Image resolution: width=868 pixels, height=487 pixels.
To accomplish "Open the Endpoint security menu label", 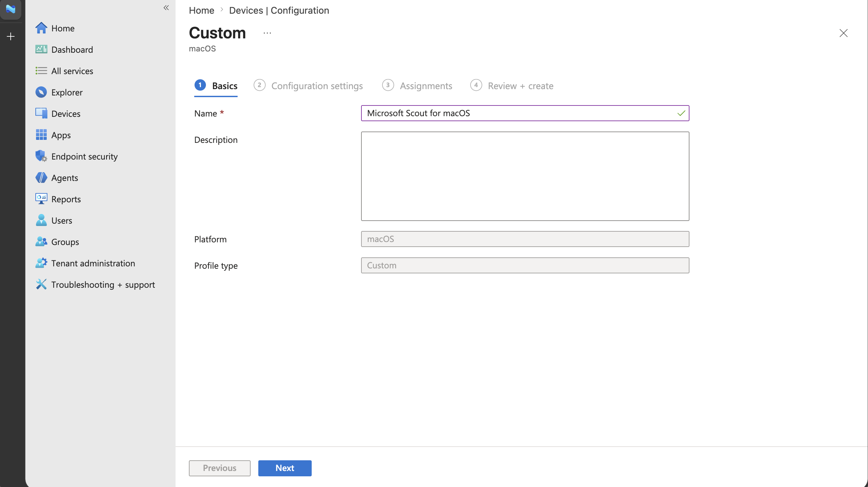I will (84, 156).
